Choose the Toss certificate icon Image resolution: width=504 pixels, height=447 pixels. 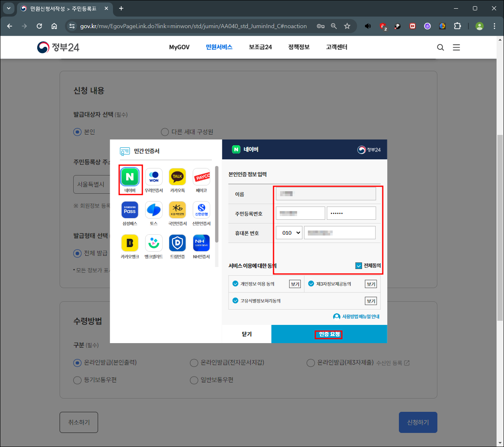click(x=154, y=210)
